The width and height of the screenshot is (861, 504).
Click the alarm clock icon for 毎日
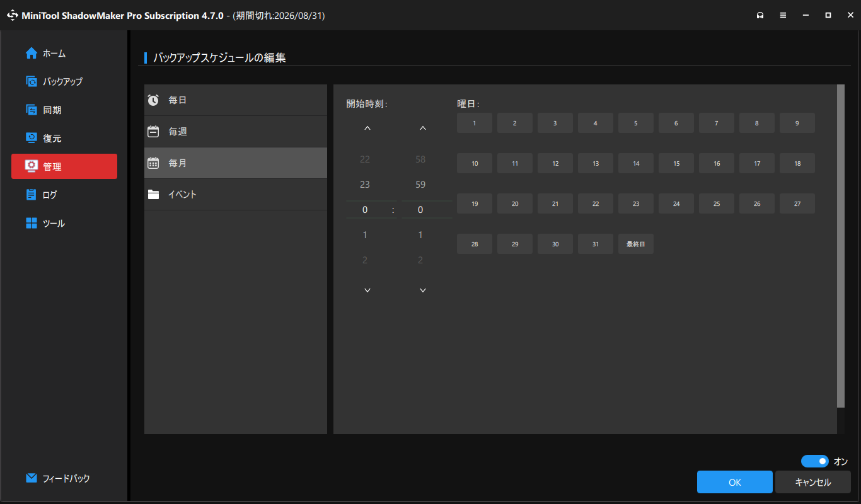(x=153, y=100)
